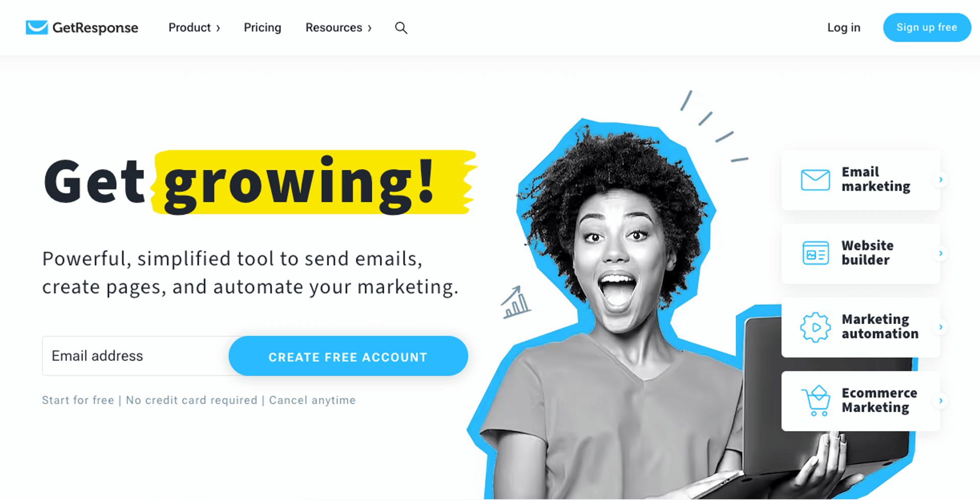Click the Sign up free button
The image size is (980, 500).
point(927,28)
